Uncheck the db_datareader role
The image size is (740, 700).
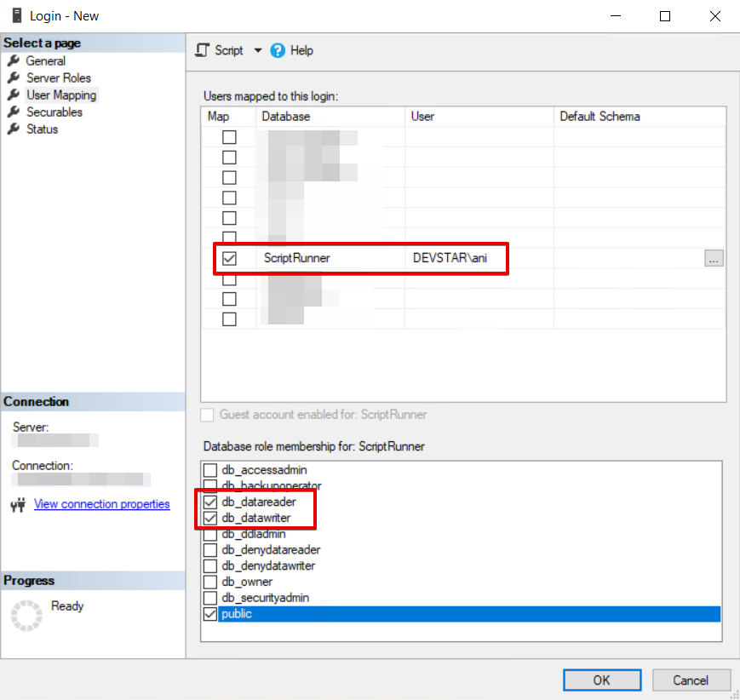coord(210,502)
